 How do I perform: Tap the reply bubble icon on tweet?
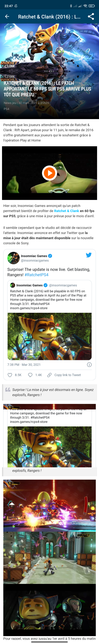pos(30,375)
